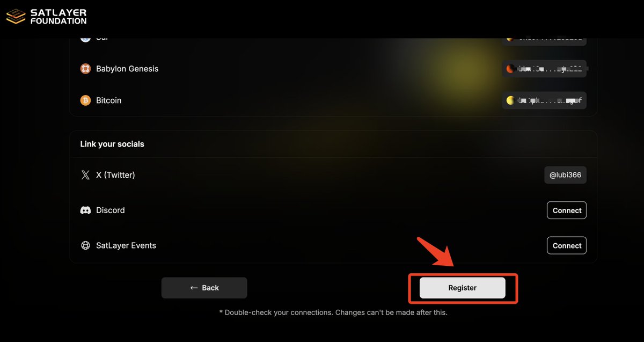Image resolution: width=644 pixels, height=342 pixels.
Task: Click the SatLayer Foundation logo
Action: click(46, 17)
